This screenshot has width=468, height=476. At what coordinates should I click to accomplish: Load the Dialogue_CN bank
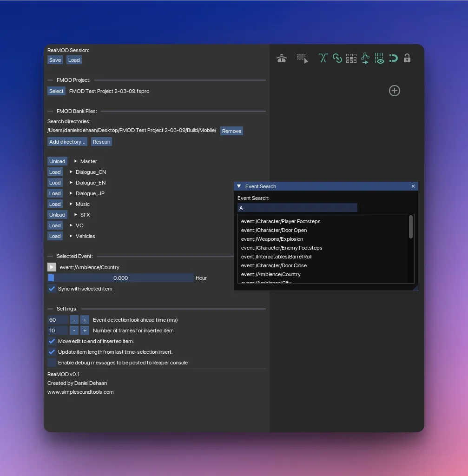[x=55, y=172]
